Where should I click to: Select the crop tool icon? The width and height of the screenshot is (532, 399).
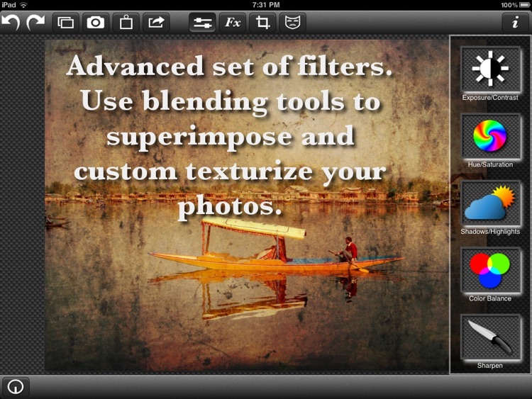[262, 23]
